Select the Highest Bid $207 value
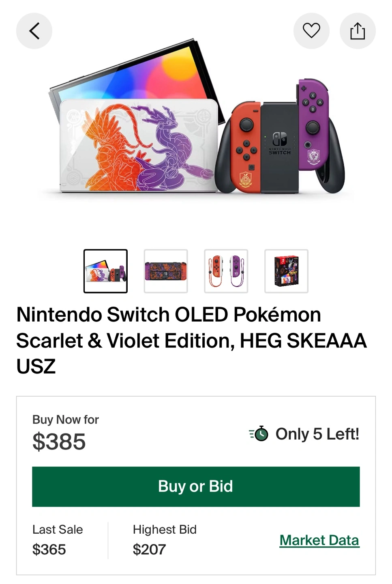The width and height of the screenshot is (392, 584). [149, 550]
